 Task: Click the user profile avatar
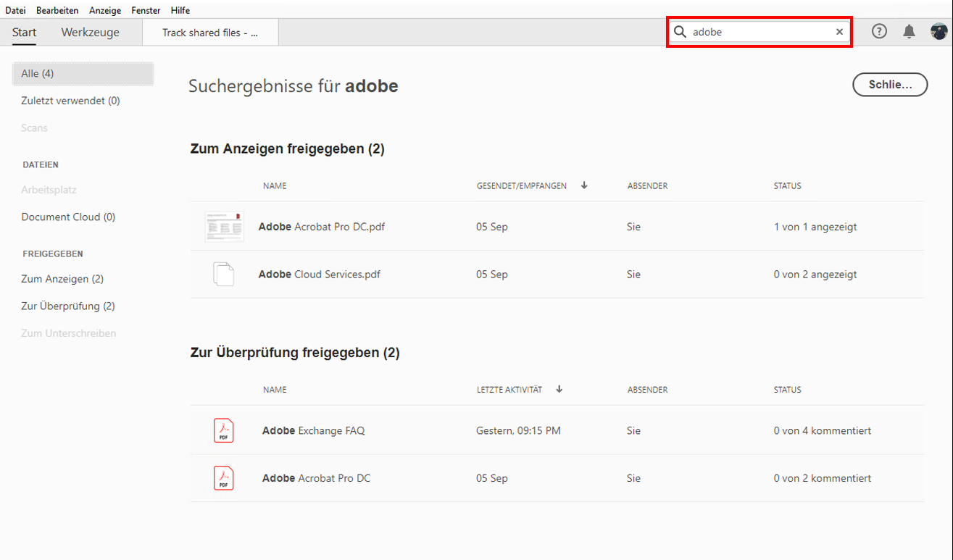point(939,31)
